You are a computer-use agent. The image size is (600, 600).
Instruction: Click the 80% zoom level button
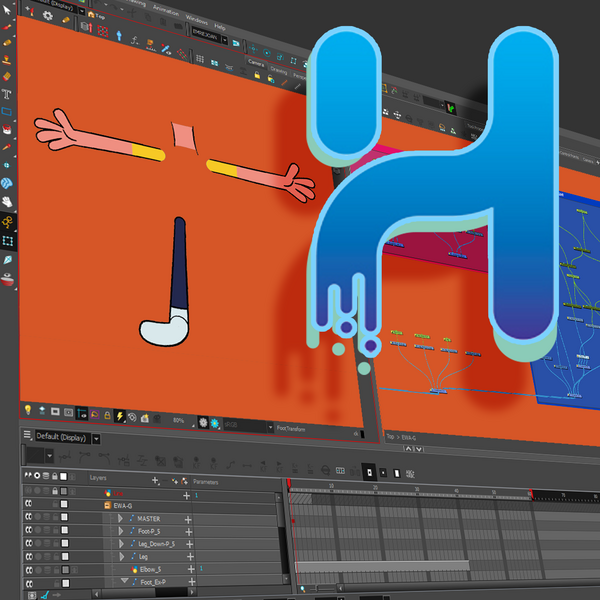[178, 420]
